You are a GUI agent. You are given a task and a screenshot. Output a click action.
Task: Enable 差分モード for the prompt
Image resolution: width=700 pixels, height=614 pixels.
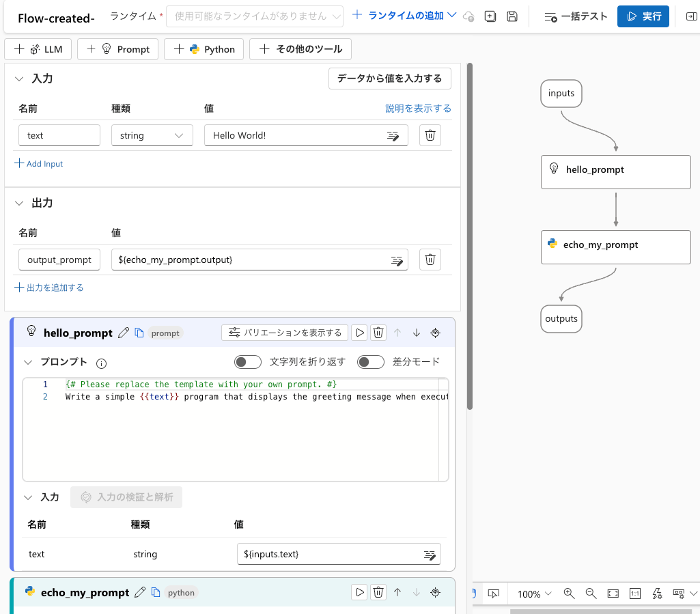370,362
